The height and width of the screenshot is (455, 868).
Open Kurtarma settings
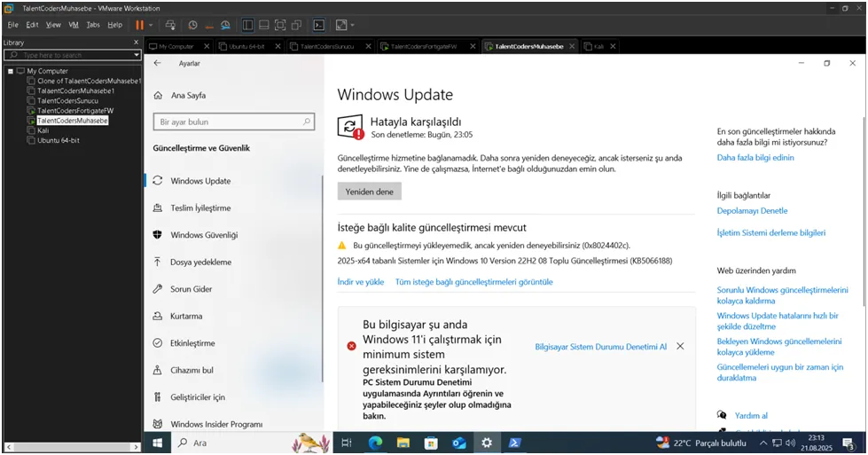pyautogui.click(x=186, y=317)
